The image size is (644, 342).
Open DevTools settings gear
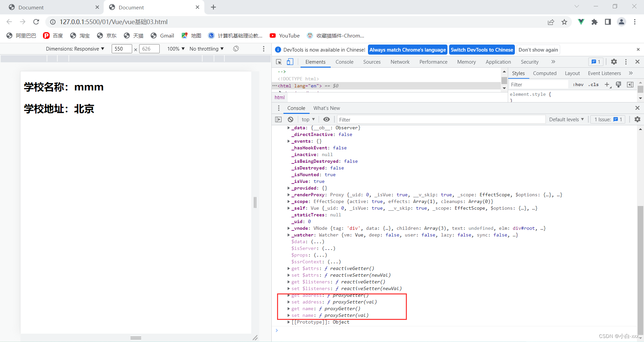click(614, 62)
